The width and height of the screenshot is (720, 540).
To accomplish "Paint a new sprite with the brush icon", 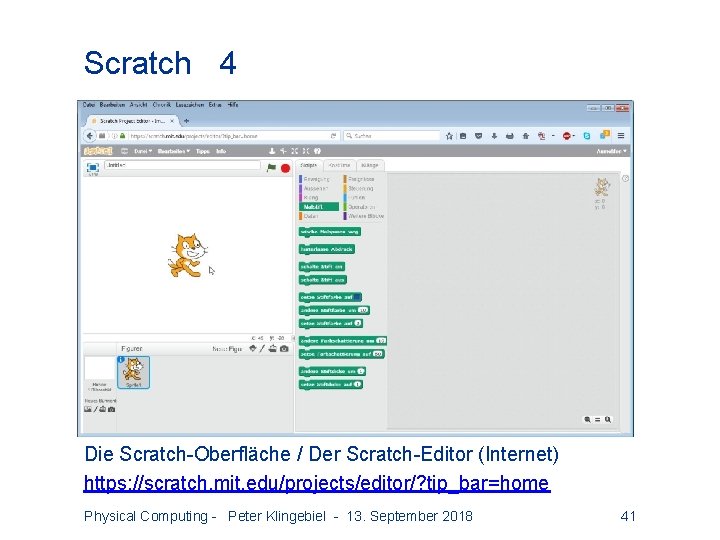I will coord(262,349).
